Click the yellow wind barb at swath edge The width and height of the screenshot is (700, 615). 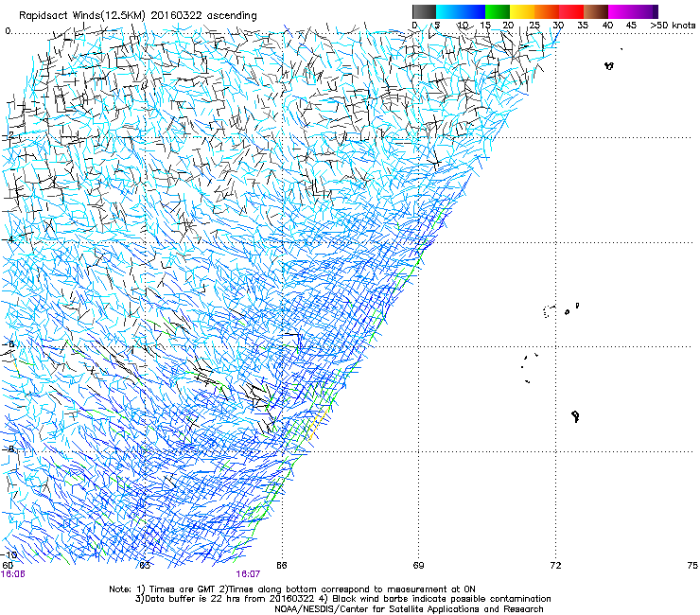[319, 423]
